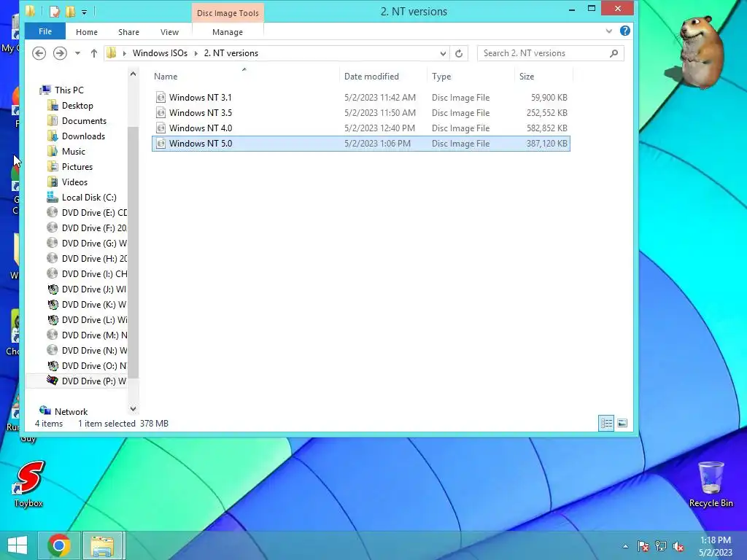747x560 pixels.
Task: Click the magnifying glass search icon
Action: tap(614, 53)
